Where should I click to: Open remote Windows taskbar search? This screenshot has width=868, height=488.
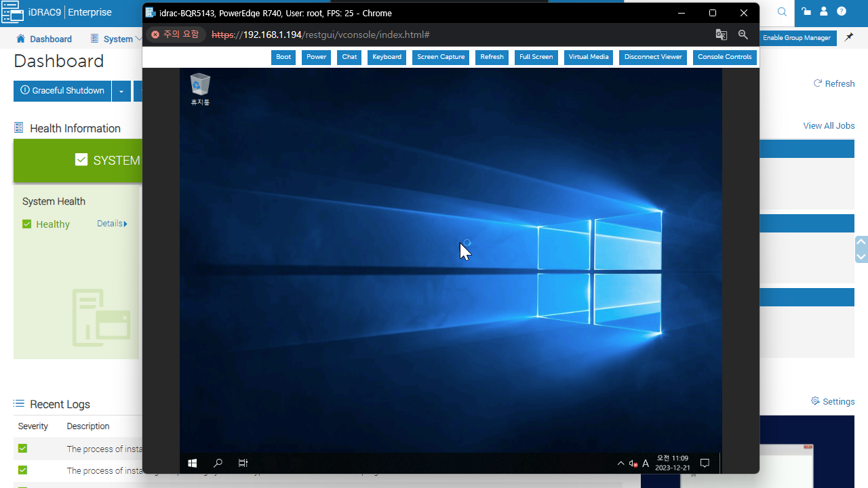[x=218, y=464]
